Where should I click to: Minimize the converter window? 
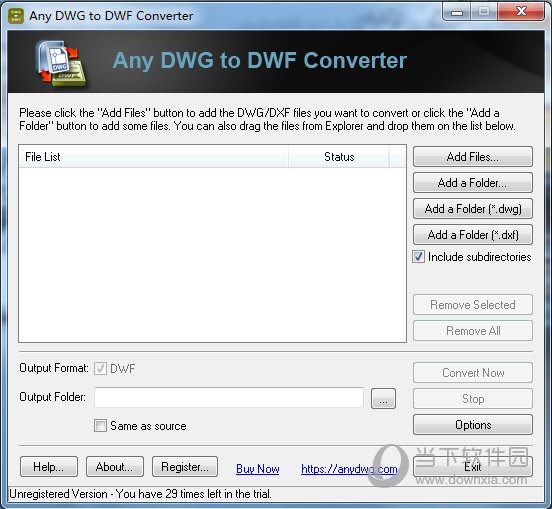tap(457, 12)
